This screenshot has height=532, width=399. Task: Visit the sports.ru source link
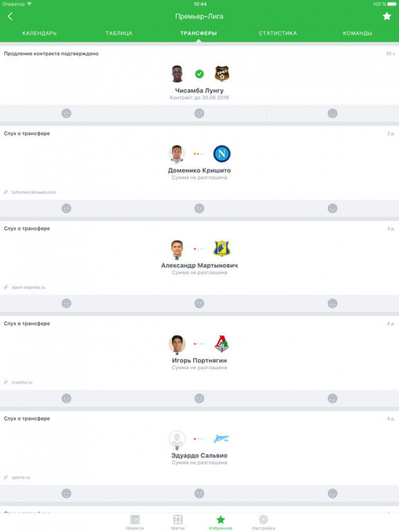tap(20, 478)
